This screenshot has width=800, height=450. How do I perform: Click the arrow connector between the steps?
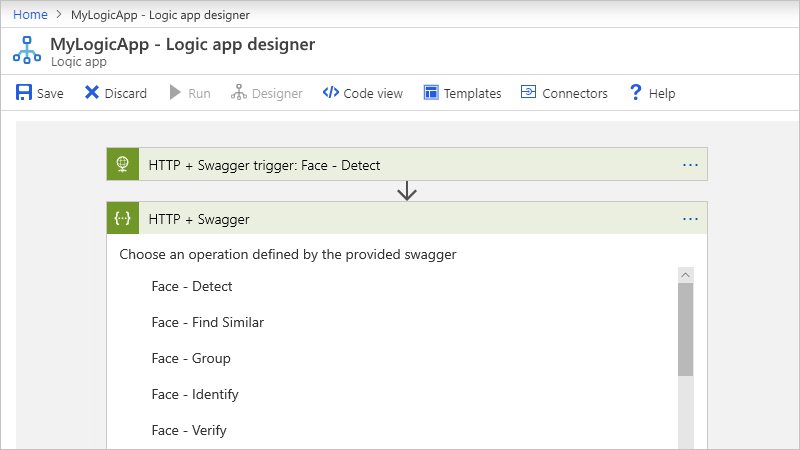(x=407, y=191)
